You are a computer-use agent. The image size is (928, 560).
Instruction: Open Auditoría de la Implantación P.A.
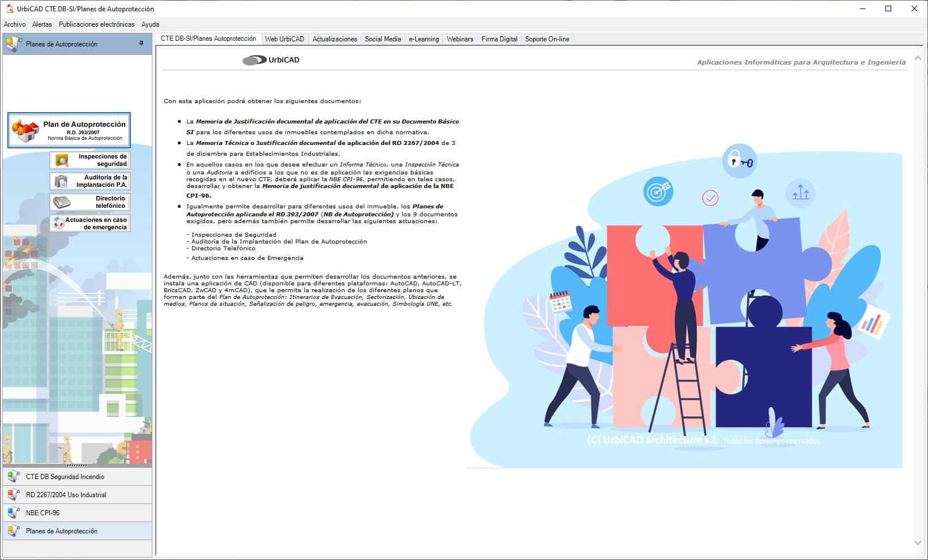[x=90, y=181]
